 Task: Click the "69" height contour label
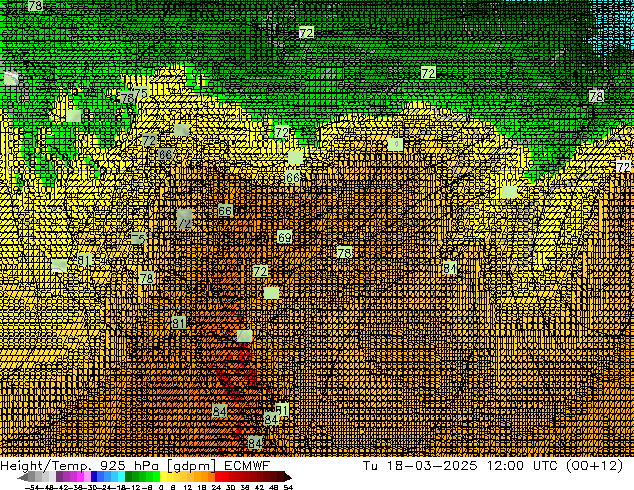pos(285,237)
